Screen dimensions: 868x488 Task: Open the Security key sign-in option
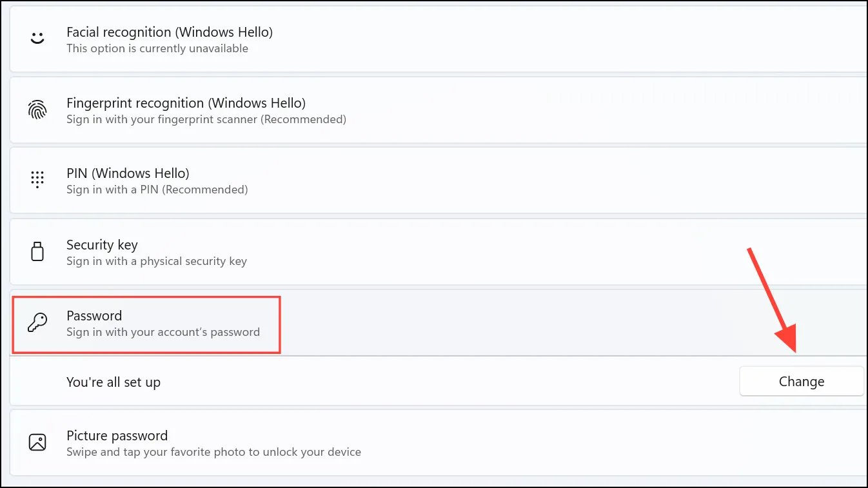pos(439,251)
